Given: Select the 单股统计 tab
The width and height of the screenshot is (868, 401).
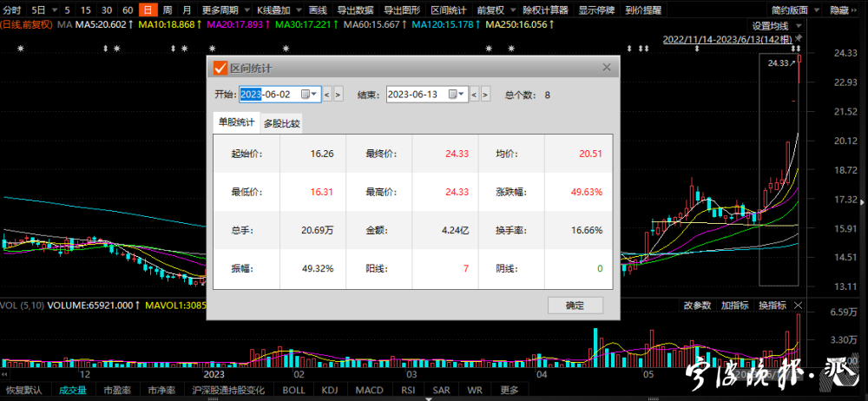Looking at the screenshot, I should (237, 123).
